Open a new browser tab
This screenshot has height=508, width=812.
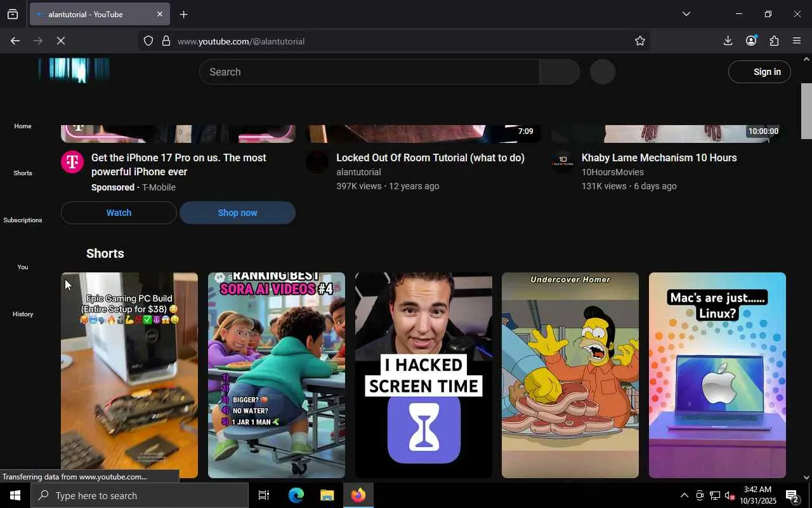(183, 14)
